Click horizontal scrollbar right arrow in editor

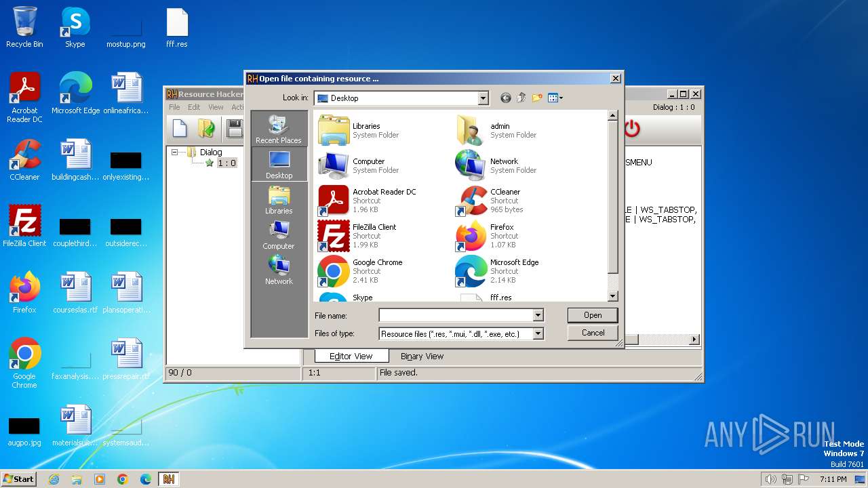click(x=694, y=340)
